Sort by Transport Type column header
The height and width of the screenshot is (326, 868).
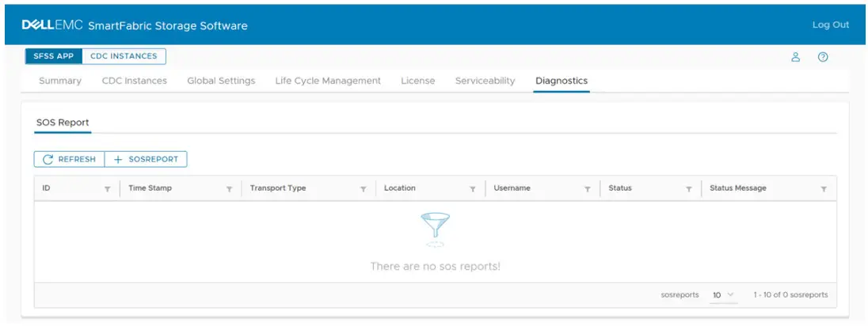click(x=278, y=188)
